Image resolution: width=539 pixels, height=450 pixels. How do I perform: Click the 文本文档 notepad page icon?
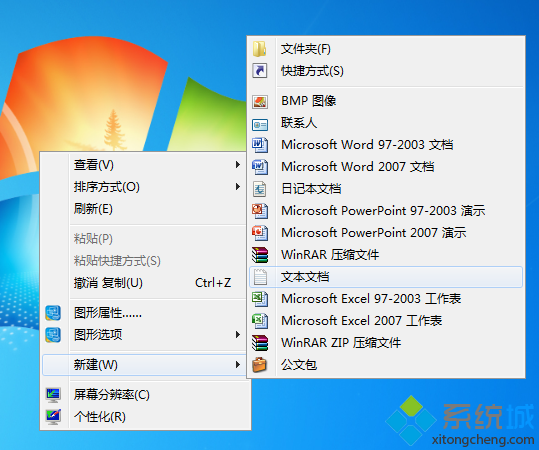pos(260,277)
